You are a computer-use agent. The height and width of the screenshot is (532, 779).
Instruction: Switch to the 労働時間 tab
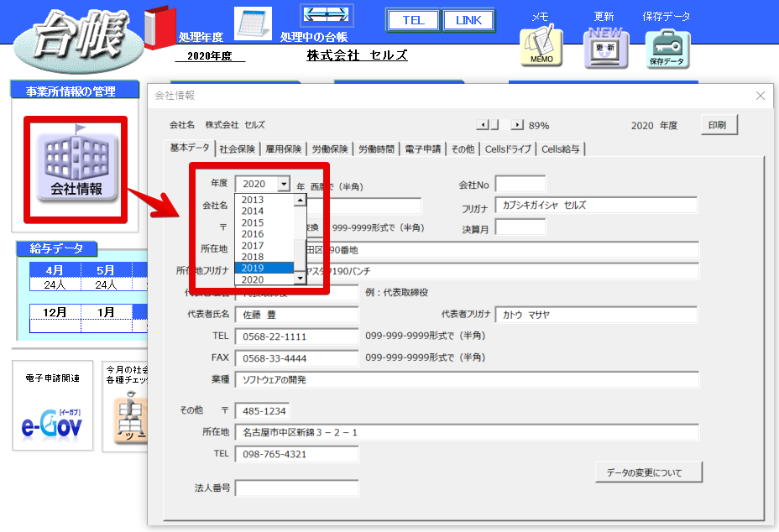coord(376,149)
